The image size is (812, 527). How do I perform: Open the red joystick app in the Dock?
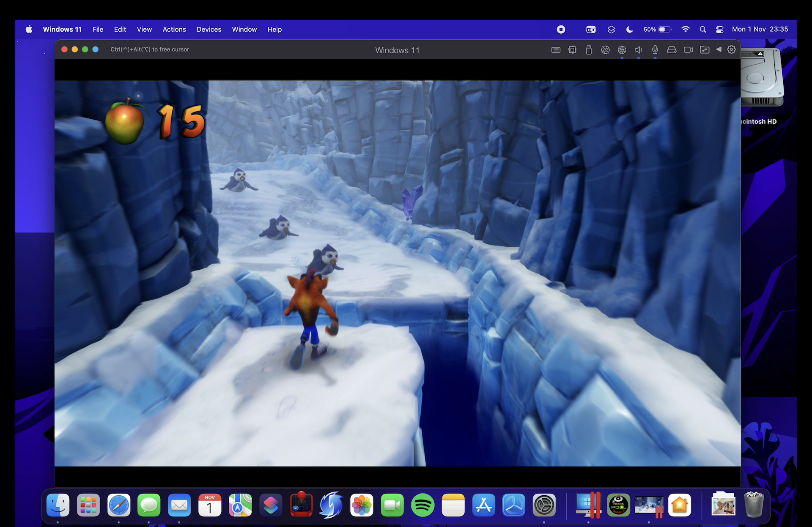(x=301, y=504)
